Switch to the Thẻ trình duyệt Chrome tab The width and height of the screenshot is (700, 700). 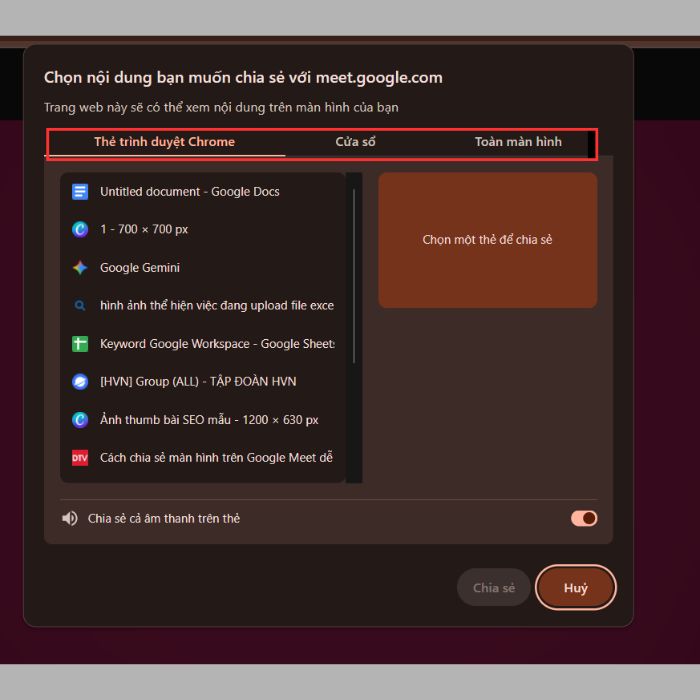click(x=165, y=142)
